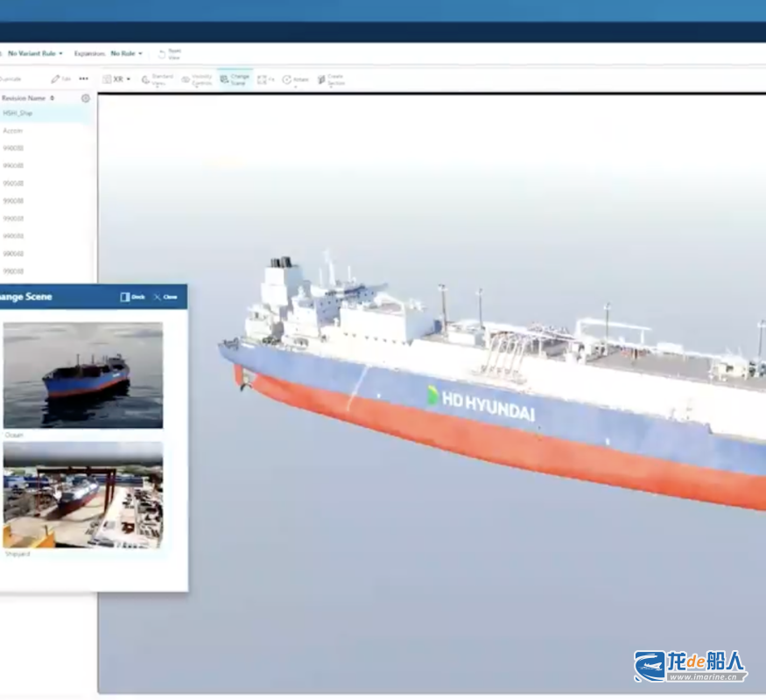Select the Accom item in the list
The width and height of the screenshot is (766, 700).
pyautogui.click(x=13, y=130)
